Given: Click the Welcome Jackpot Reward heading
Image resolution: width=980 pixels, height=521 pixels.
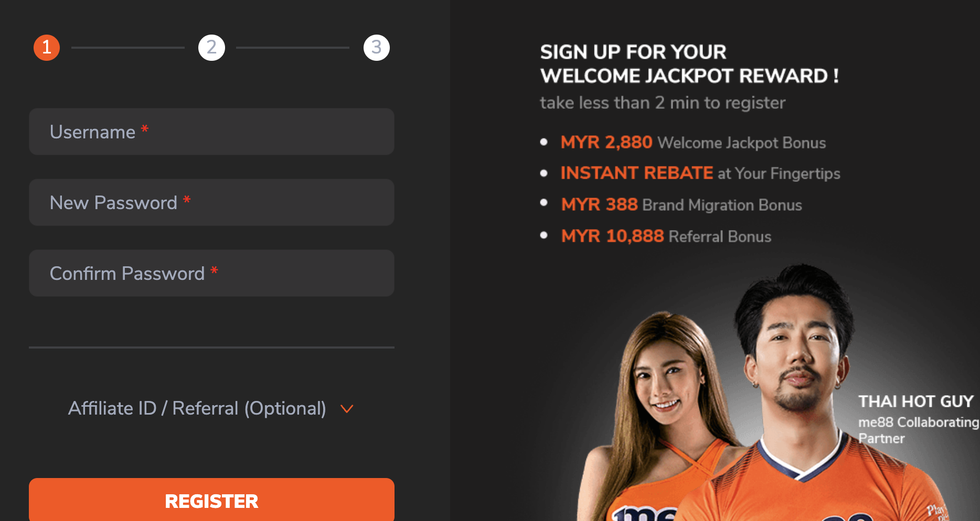Looking at the screenshot, I should point(689,64).
